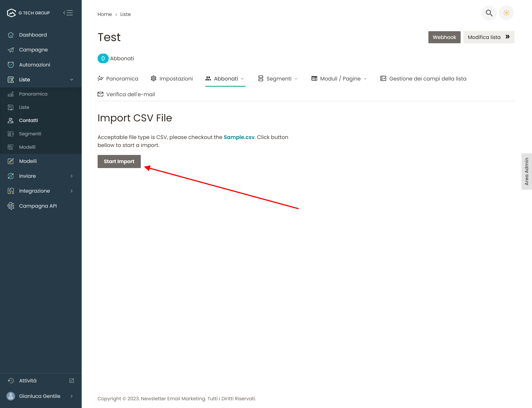Download the Sample.csv link
The width and height of the screenshot is (532, 408).
pyautogui.click(x=239, y=137)
